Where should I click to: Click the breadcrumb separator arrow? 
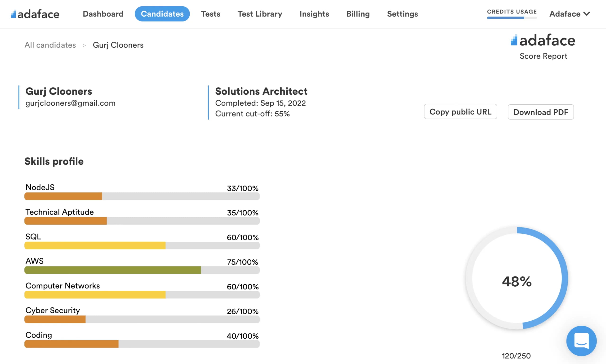[x=84, y=45]
